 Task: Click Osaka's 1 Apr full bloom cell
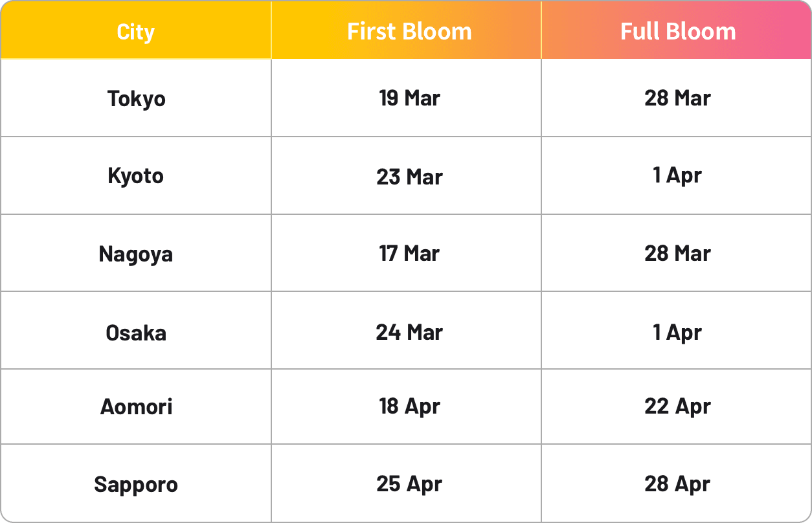point(677,333)
